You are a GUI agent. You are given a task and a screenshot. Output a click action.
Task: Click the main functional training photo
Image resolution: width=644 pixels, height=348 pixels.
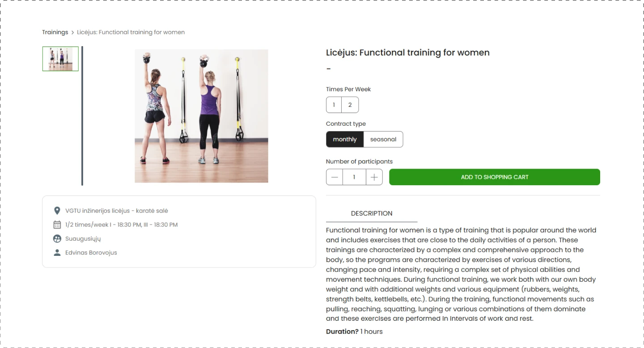click(x=201, y=116)
